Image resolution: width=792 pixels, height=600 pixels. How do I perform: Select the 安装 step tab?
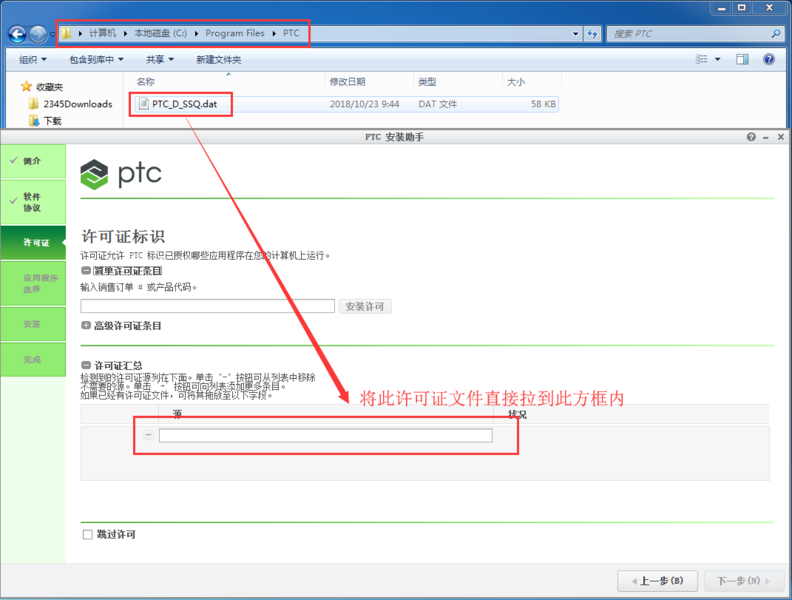(x=33, y=324)
